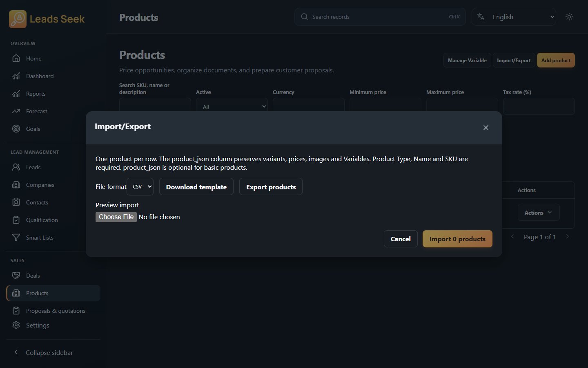Viewport: 588px width, 368px height.
Task: Click the Deals handshake icon
Action: (x=16, y=276)
